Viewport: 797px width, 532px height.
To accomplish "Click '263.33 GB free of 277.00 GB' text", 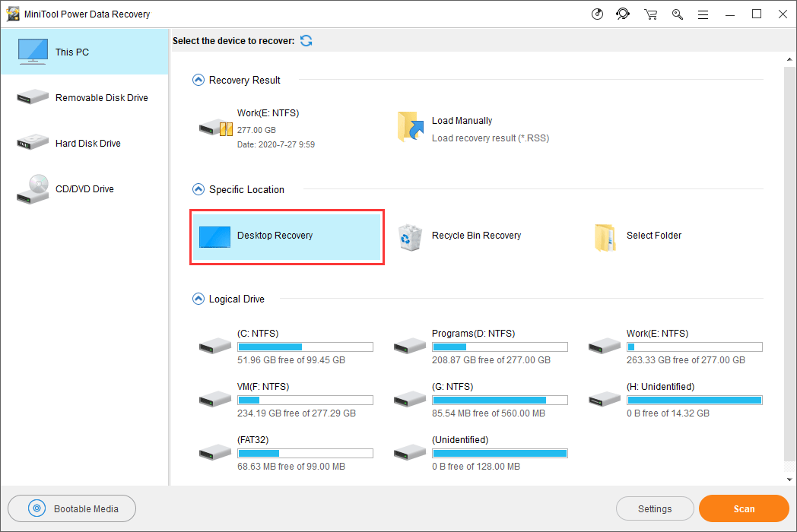I will [x=686, y=360].
